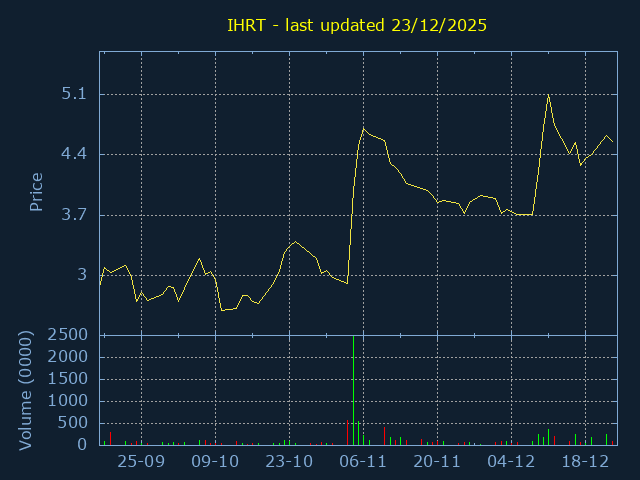Click the 1000 volume tick label
The image size is (640, 480).
(68, 401)
